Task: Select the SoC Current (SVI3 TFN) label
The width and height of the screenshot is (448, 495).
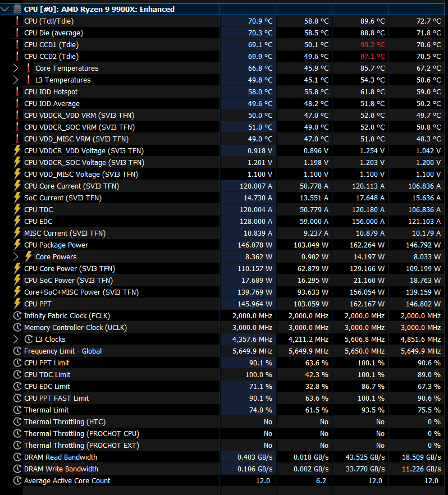Action: pos(63,198)
